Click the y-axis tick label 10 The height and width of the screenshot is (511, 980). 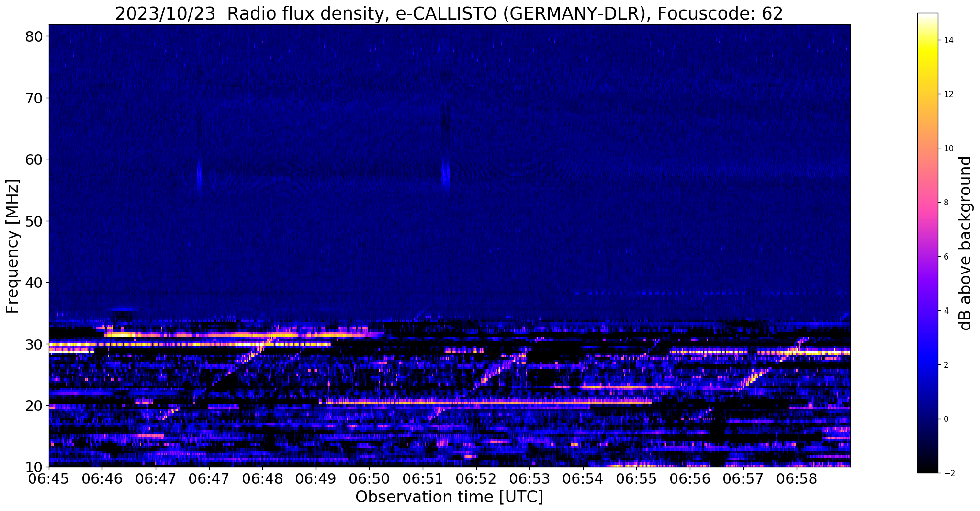[x=34, y=467]
